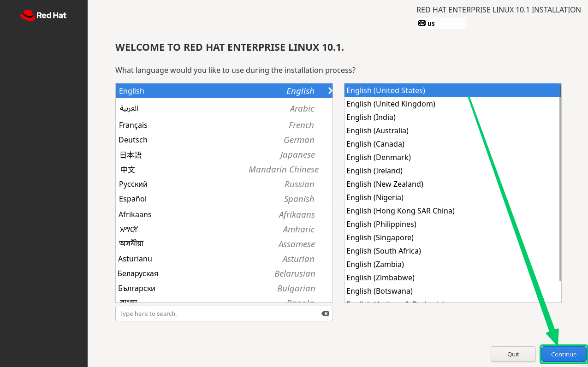588x367 pixels.
Task: Select the Japanese language row
Action: (224, 154)
